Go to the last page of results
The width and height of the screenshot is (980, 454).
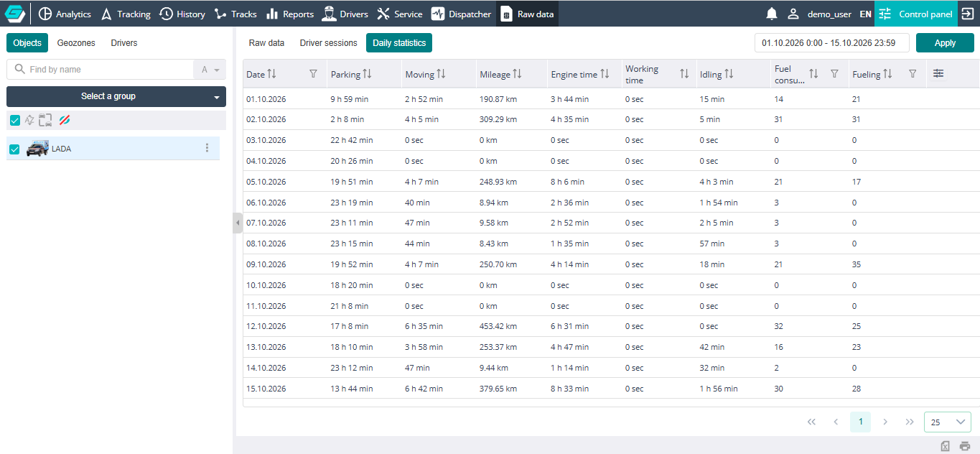coord(910,422)
